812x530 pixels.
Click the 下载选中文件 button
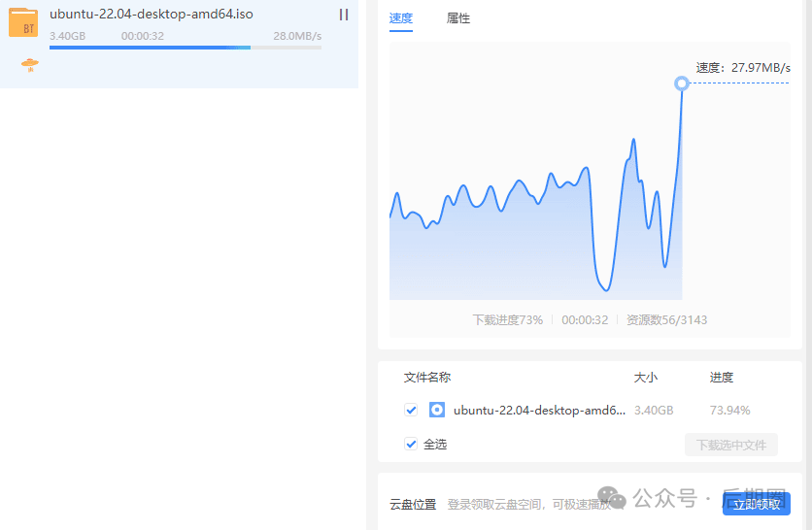point(730,445)
